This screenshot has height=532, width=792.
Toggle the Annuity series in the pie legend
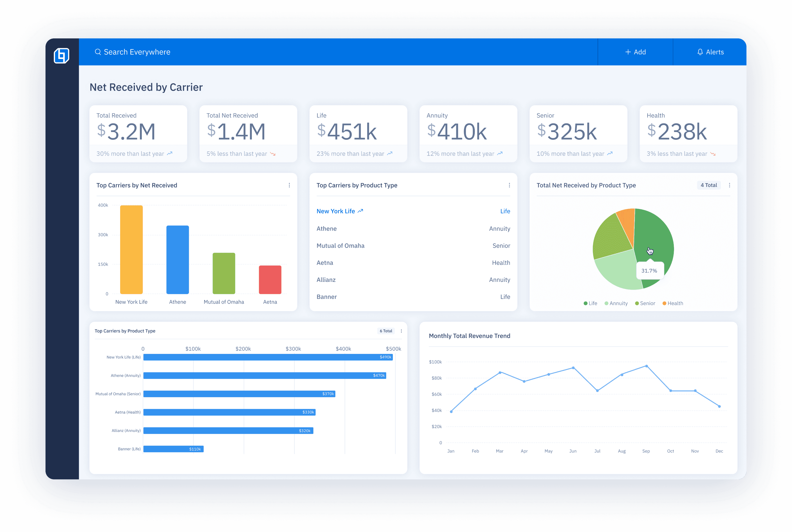pyautogui.click(x=616, y=303)
